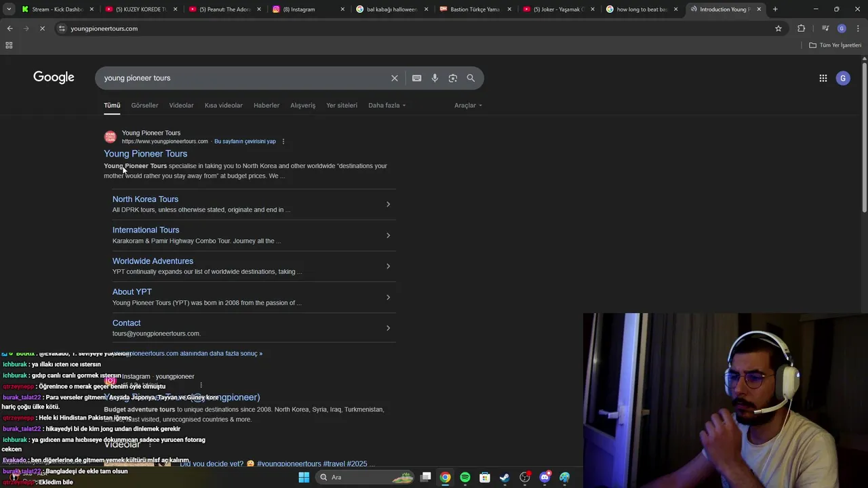Open the Araçlar tools dropdown

pyautogui.click(x=469, y=105)
